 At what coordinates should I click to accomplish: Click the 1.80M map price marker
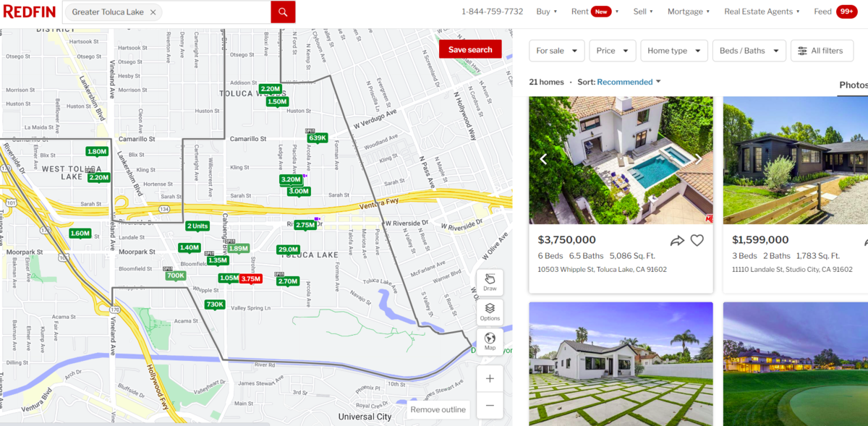click(x=97, y=152)
